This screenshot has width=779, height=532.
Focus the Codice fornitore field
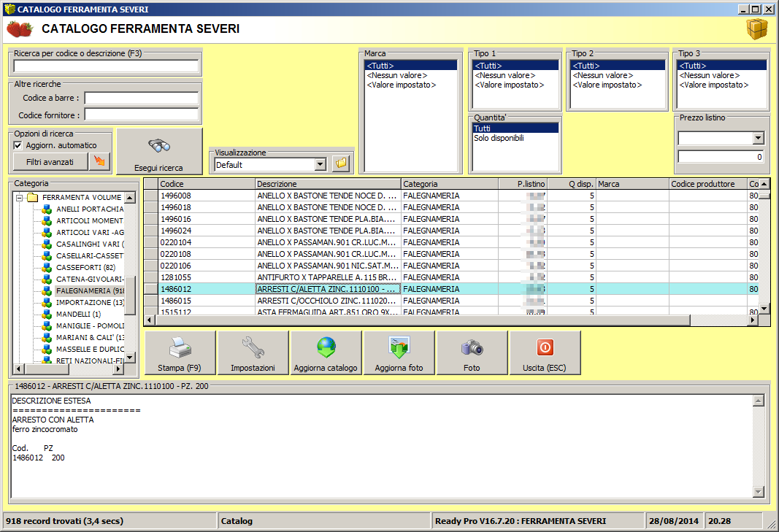click(142, 115)
